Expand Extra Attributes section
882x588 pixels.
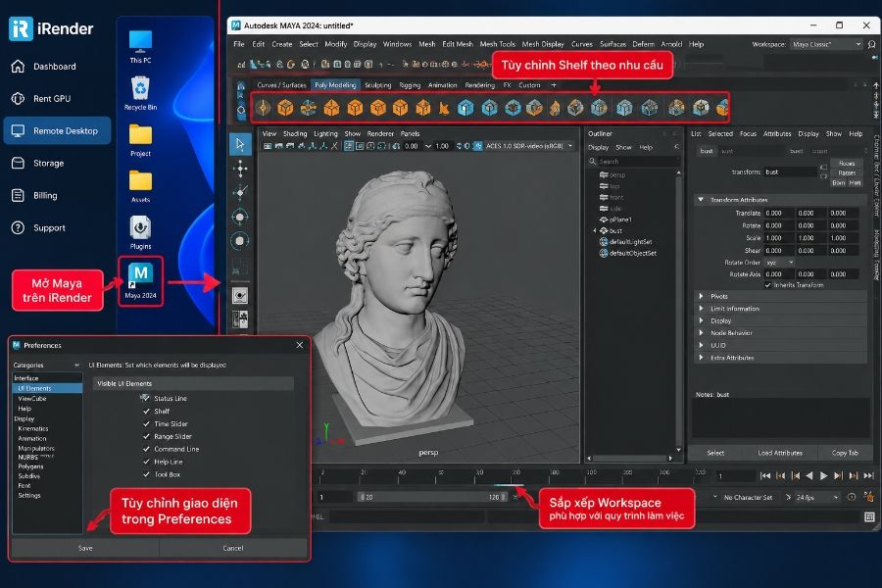pos(701,358)
